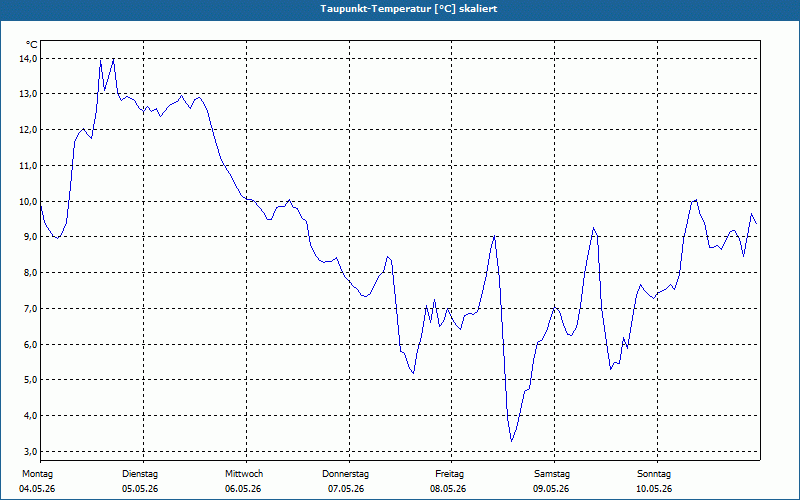Click the Mittwoch day label
Screen dimensions: 800x500
(x=244, y=474)
